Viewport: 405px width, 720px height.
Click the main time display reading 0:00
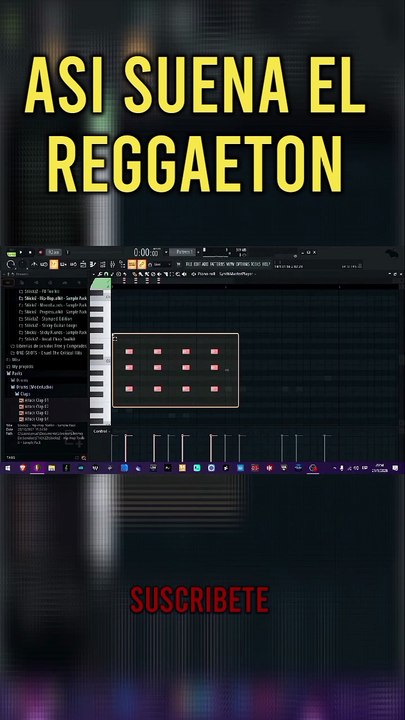click(x=146, y=252)
